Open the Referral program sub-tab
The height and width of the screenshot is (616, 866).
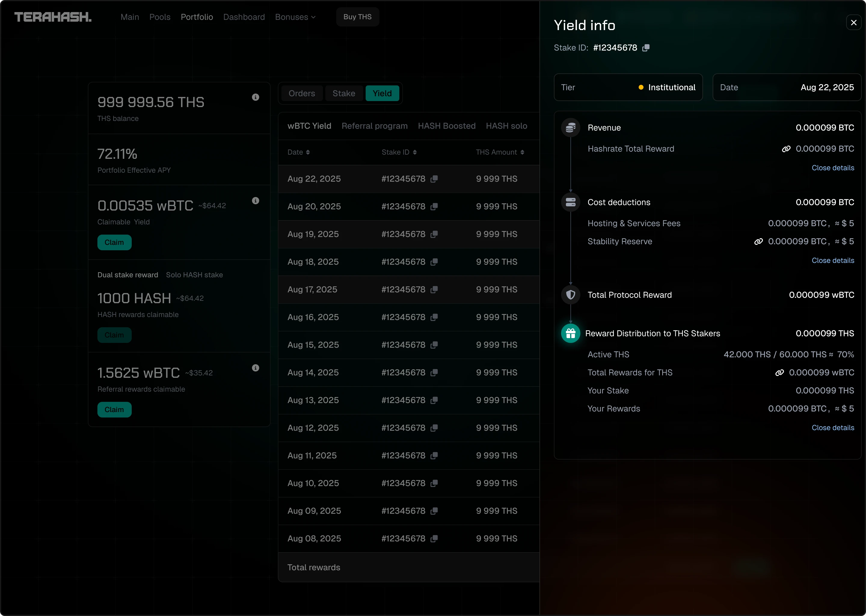tap(375, 126)
